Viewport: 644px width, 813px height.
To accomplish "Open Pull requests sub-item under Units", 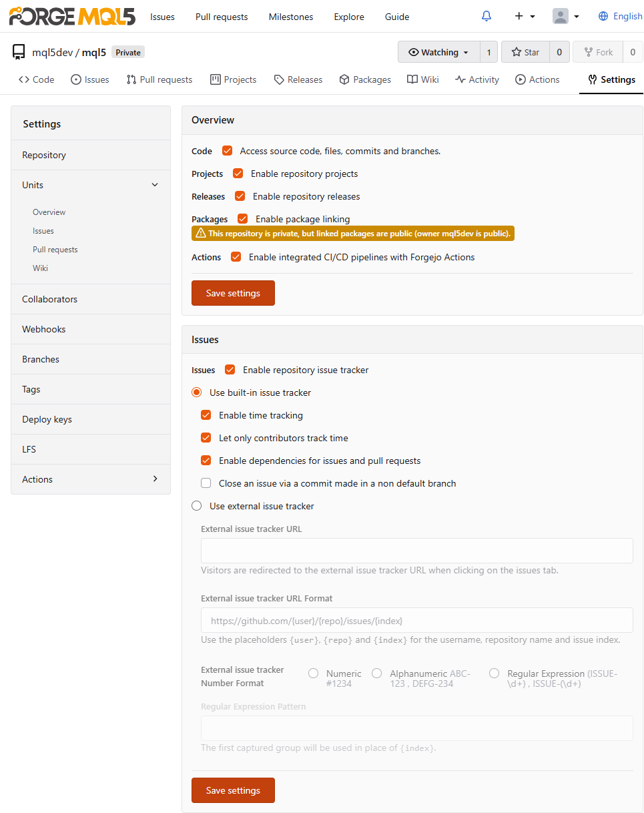I will click(55, 250).
